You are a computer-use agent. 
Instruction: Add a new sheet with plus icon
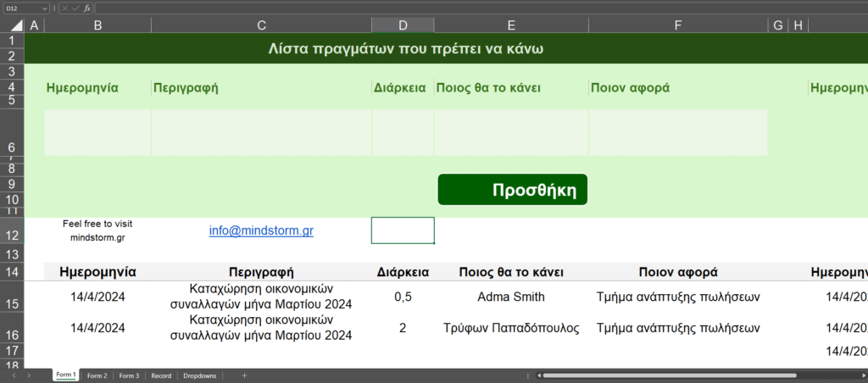[244, 375]
